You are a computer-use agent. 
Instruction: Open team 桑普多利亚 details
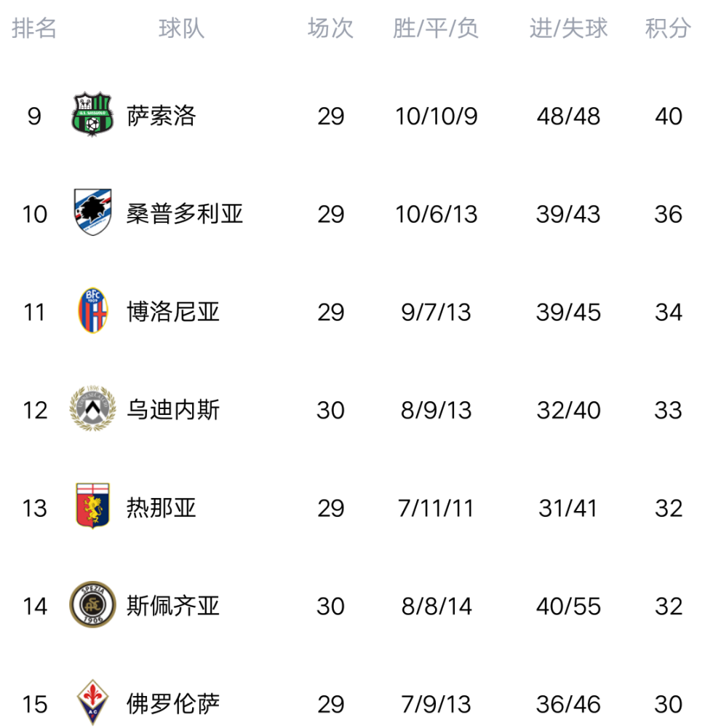(185, 213)
